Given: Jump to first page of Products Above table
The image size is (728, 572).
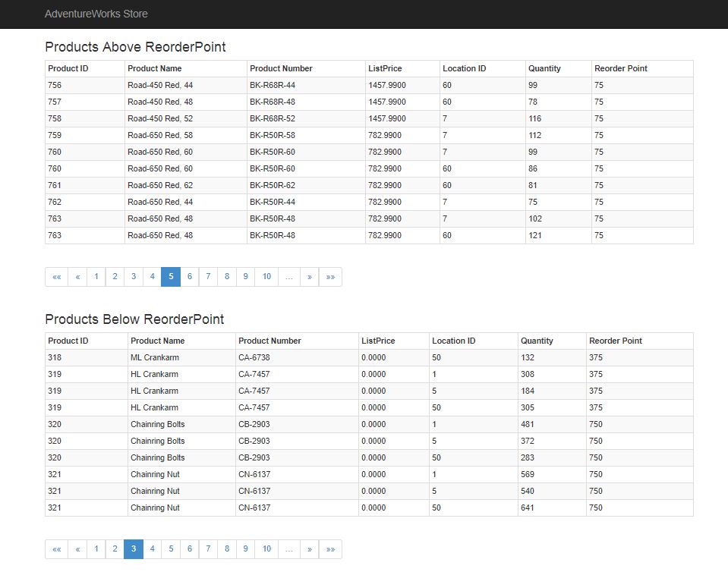Looking at the screenshot, I should tap(56, 276).
